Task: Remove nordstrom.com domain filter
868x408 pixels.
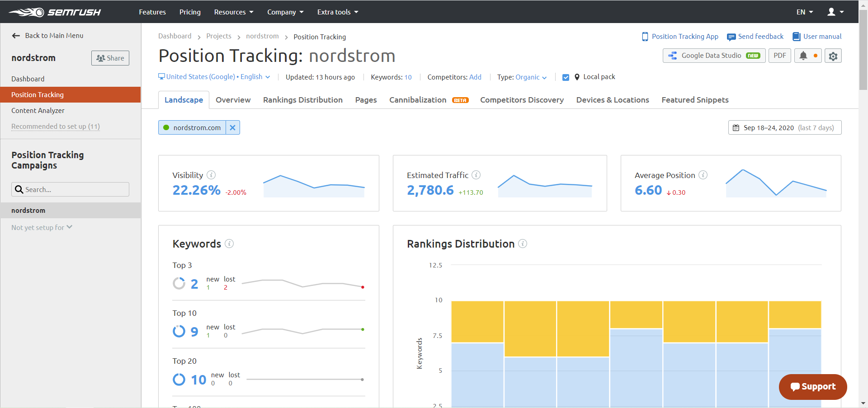Action: pyautogui.click(x=232, y=128)
